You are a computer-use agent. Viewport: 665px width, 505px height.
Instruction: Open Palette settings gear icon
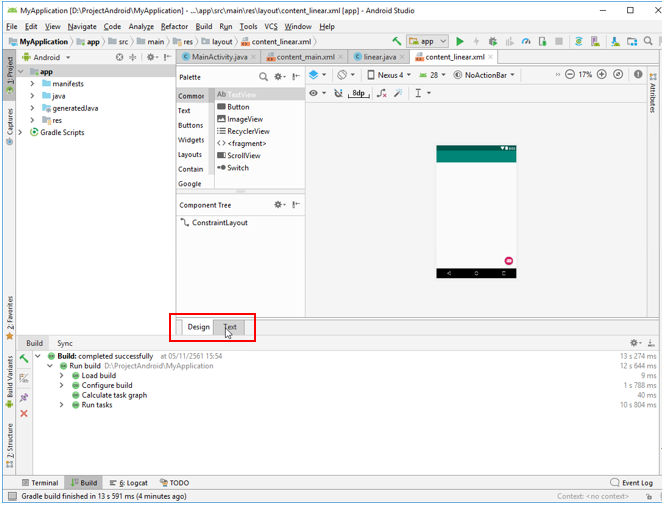click(x=279, y=77)
